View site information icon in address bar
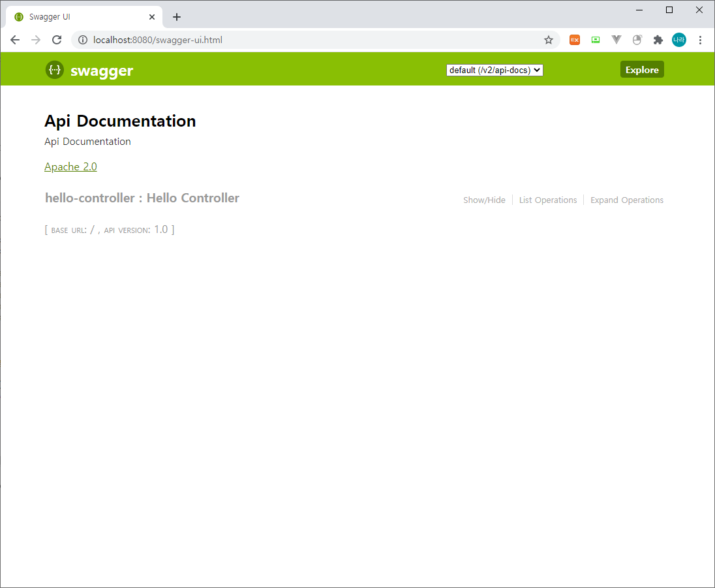Viewport: 715px width, 588px height. (83, 40)
